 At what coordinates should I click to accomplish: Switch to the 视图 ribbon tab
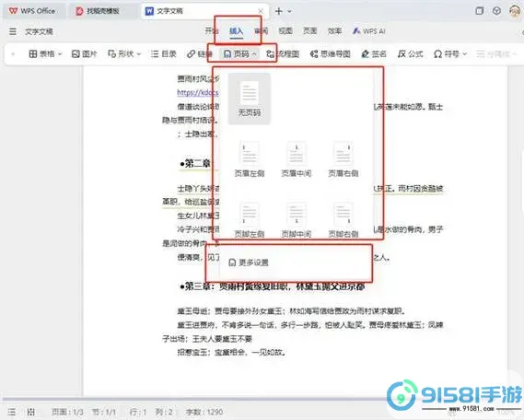[x=285, y=31]
